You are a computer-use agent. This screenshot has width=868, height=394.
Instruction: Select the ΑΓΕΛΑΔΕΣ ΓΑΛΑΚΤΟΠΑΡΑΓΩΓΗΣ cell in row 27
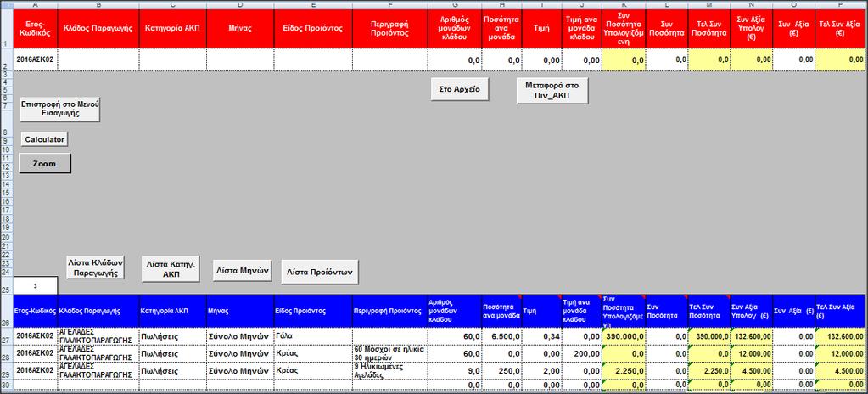pos(98,335)
